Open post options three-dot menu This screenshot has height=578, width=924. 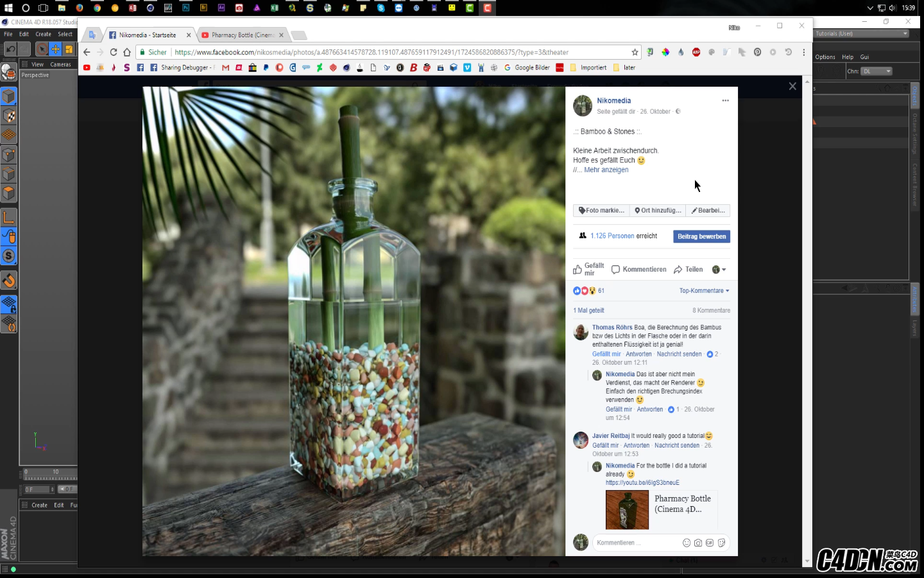(725, 100)
